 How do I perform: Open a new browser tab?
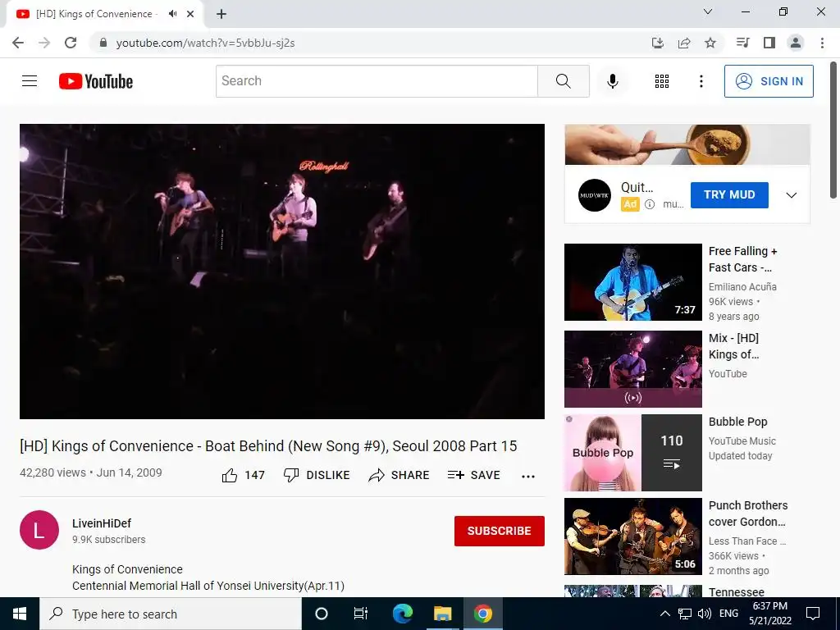221,14
